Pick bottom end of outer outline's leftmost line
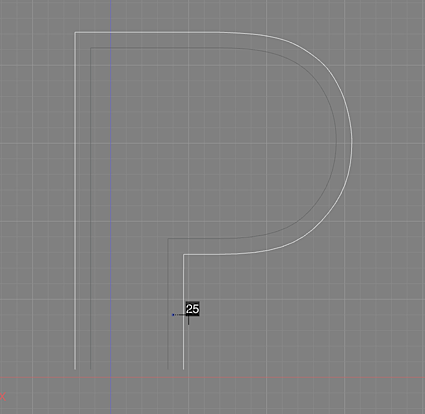Screen dimensions: 425x414 point(75,368)
